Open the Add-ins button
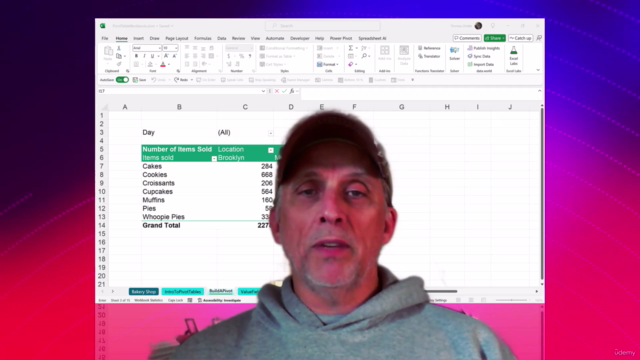640x360 pixels. (x=384, y=53)
